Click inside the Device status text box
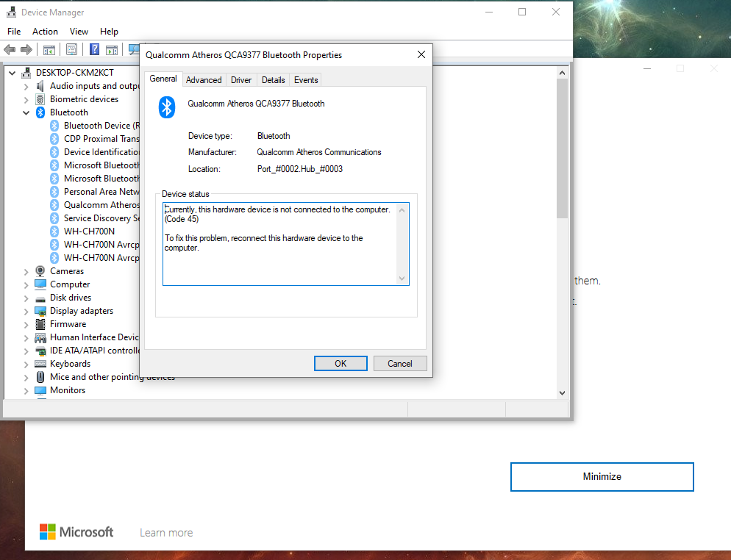This screenshot has height=560, width=731. [286, 244]
